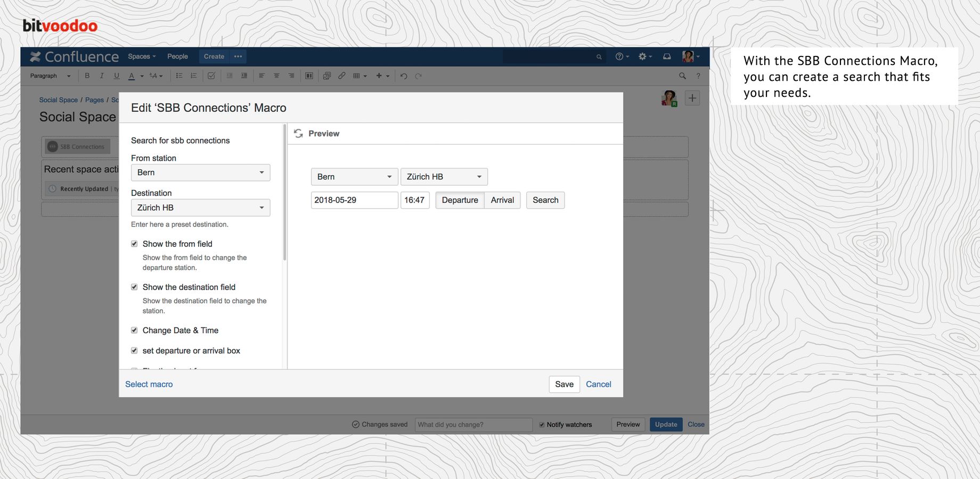
Task: Uncheck Change Date & Time
Action: point(134,330)
